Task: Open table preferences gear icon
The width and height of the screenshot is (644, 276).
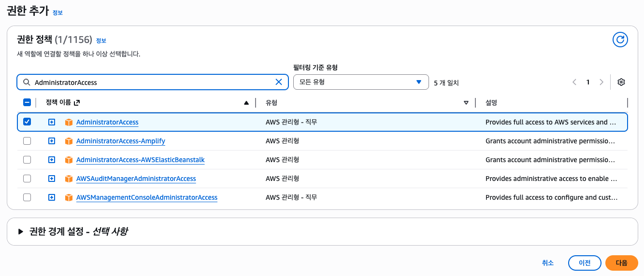Action: pyautogui.click(x=621, y=82)
